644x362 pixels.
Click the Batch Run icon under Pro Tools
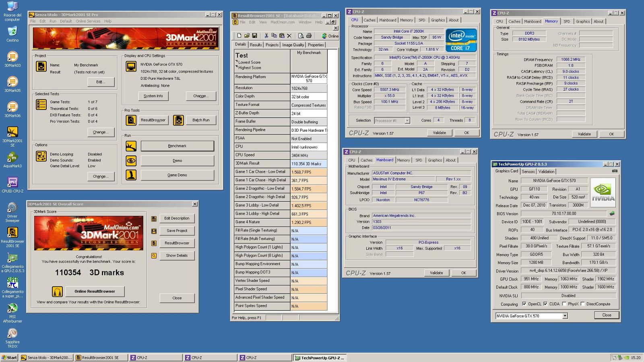pyautogui.click(x=178, y=120)
